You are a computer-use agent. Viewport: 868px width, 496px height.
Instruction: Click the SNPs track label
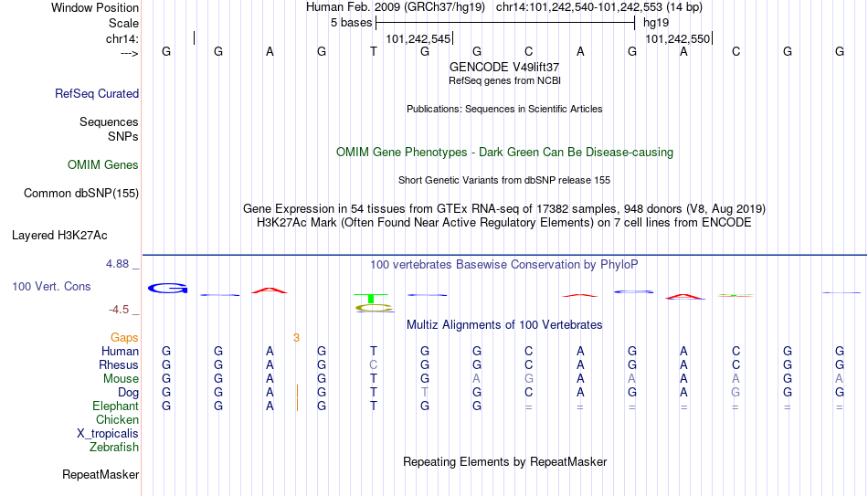pos(123,136)
